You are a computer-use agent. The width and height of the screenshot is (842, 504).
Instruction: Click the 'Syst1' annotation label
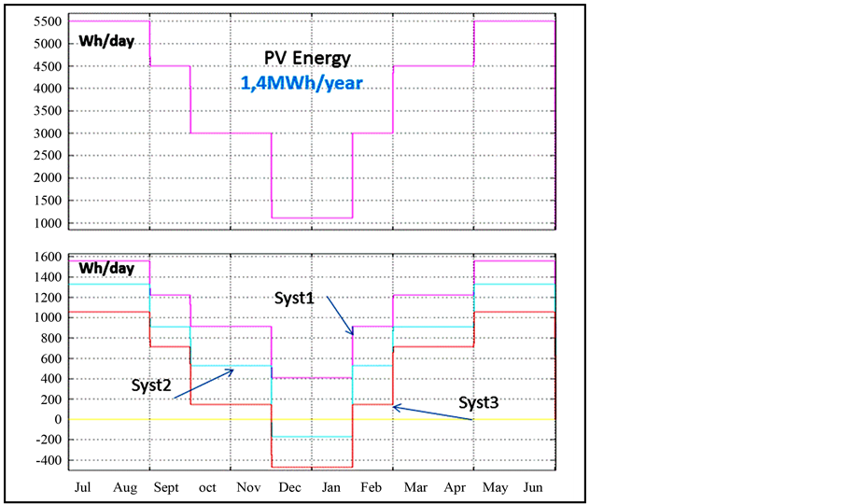(x=294, y=299)
